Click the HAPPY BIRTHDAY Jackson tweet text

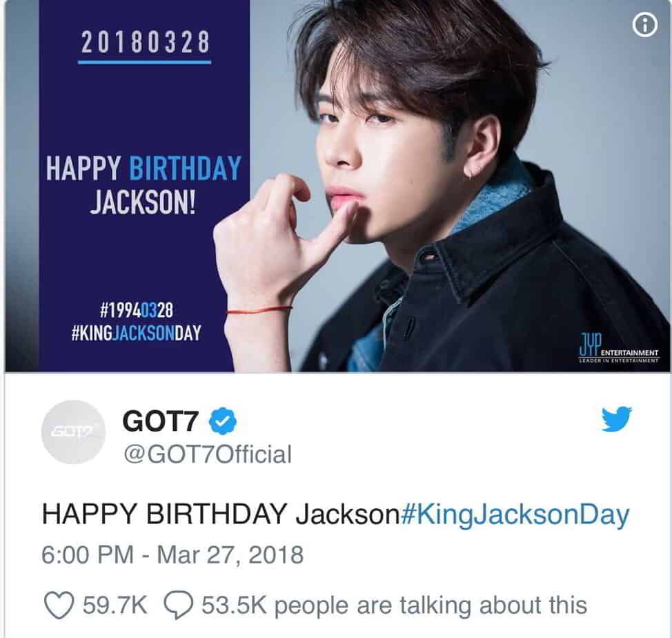coord(221,514)
